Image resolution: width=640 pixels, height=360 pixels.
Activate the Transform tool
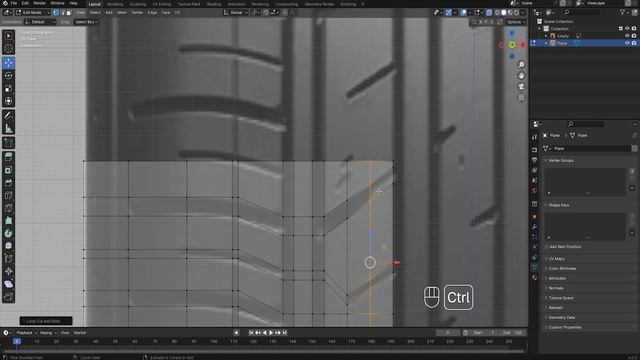coord(8,101)
